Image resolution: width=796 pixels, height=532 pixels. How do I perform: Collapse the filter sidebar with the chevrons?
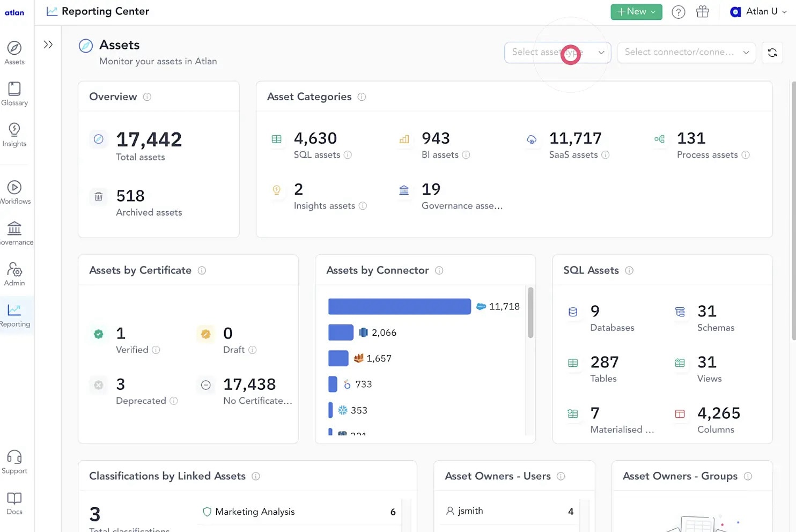click(48, 45)
